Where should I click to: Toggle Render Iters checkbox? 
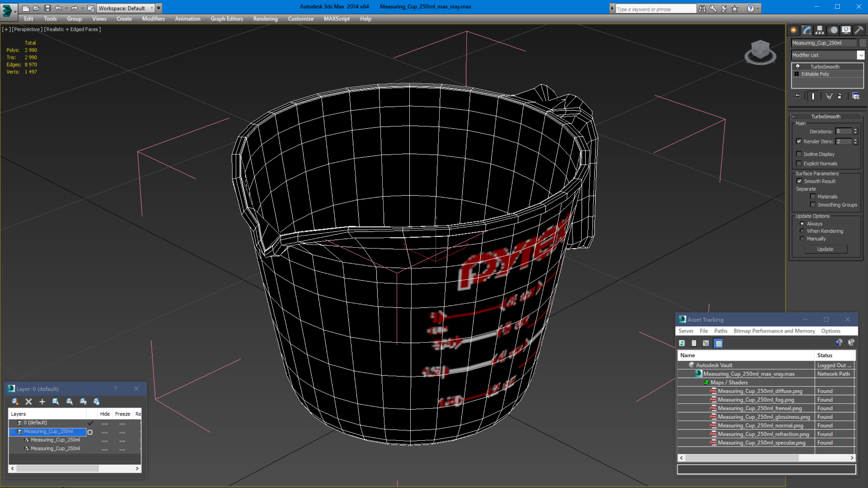click(x=799, y=141)
